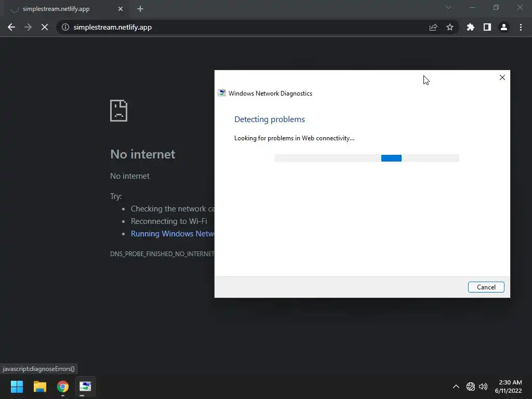Click the diagnostics progress bar
This screenshot has width=532, height=399.
[x=367, y=158]
